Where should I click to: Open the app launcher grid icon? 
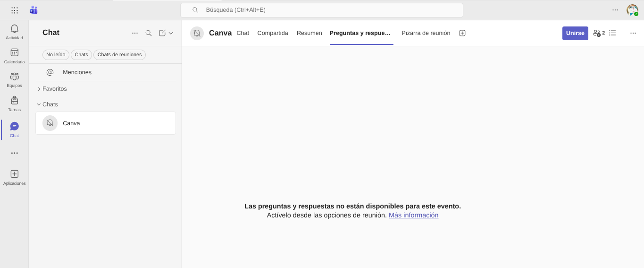click(15, 10)
